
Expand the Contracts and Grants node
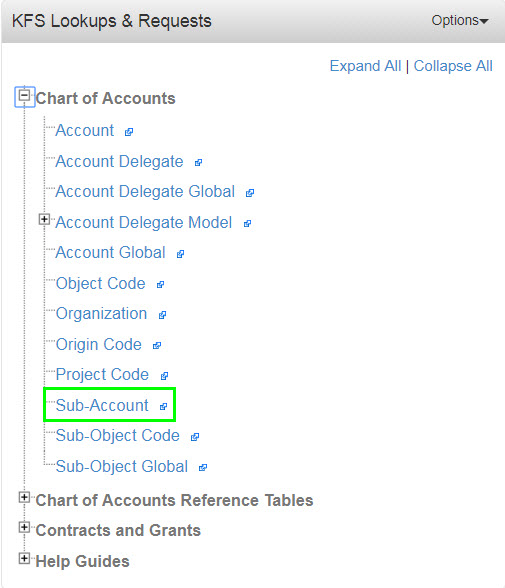(x=24, y=528)
